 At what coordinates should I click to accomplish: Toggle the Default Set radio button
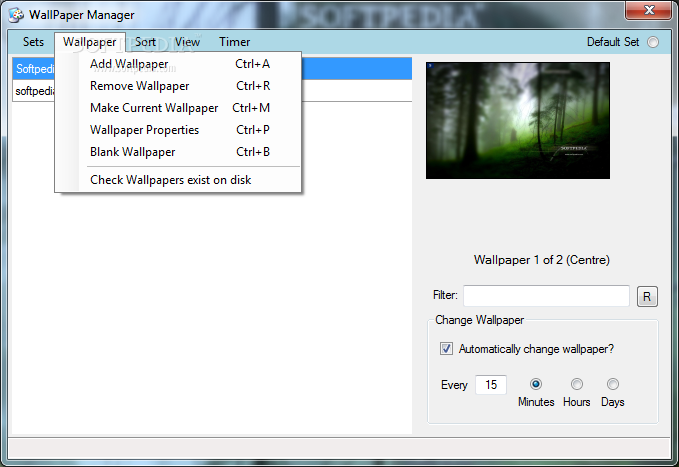pyautogui.click(x=653, y=42)
